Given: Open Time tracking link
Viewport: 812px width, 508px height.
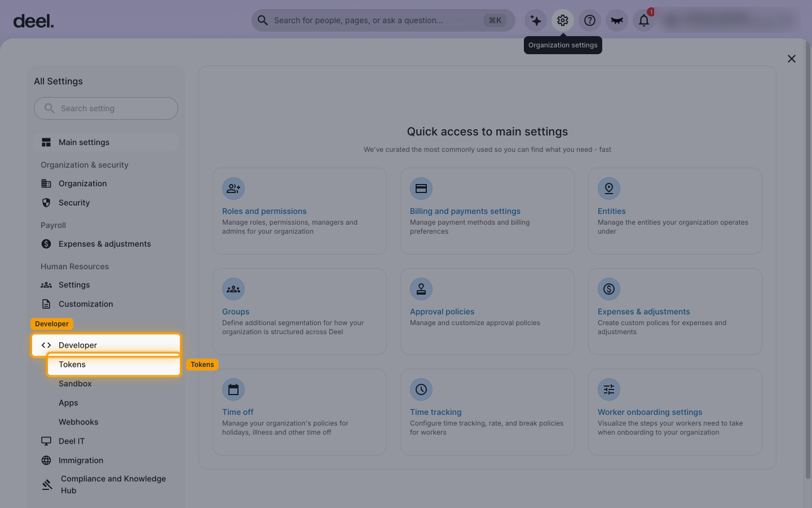Looking at the screenshot, I should [436, 412].
